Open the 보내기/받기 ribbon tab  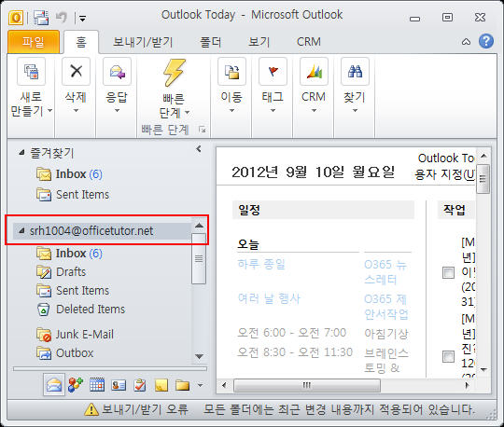point(143,42)
